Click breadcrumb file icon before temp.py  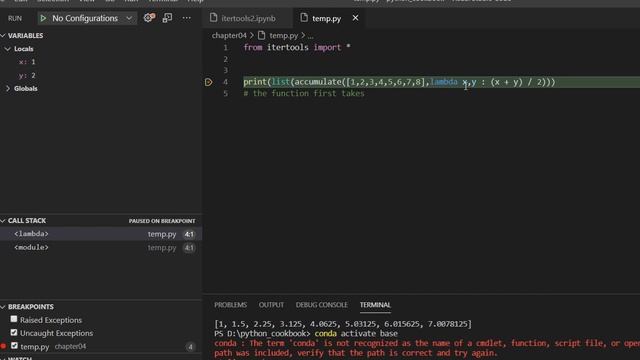[x=262, y=36]
